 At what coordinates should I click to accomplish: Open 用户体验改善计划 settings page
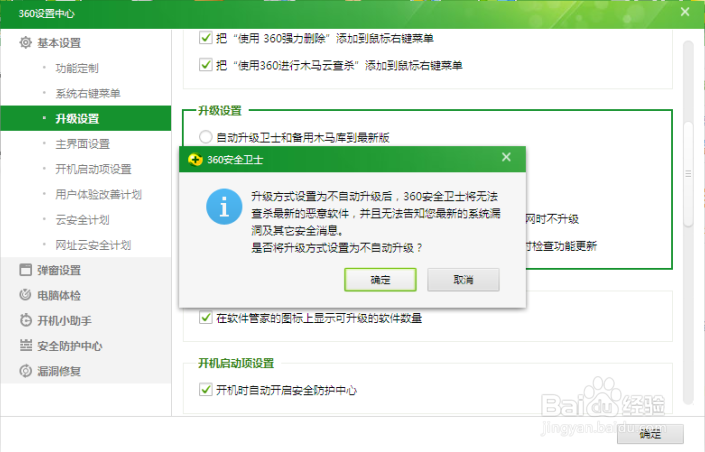tap(98, 194)
